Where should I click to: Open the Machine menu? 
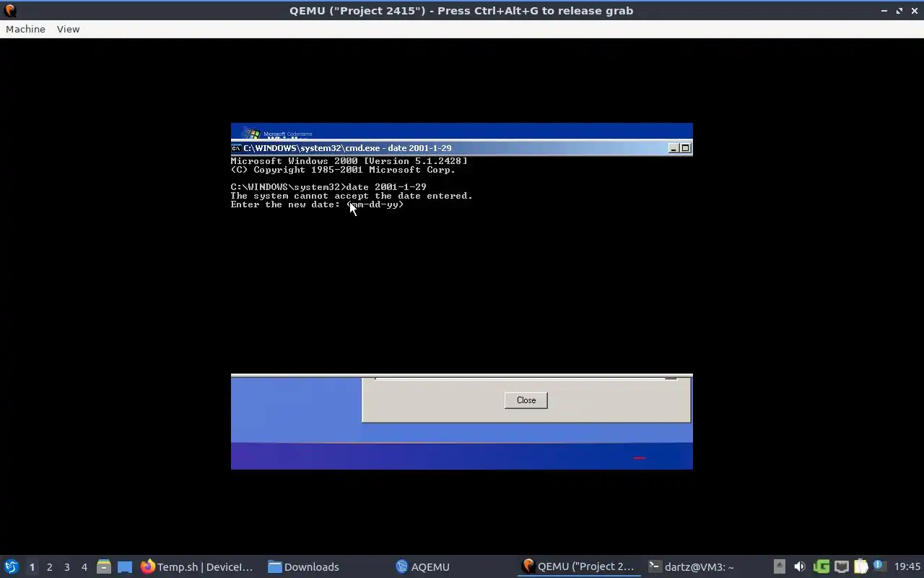[25, 29]
